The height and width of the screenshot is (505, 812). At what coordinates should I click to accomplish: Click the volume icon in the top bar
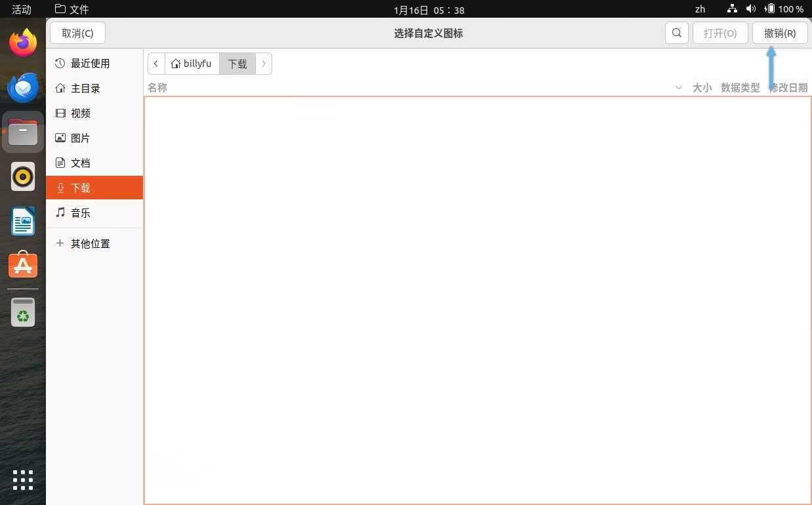(751, 9)
